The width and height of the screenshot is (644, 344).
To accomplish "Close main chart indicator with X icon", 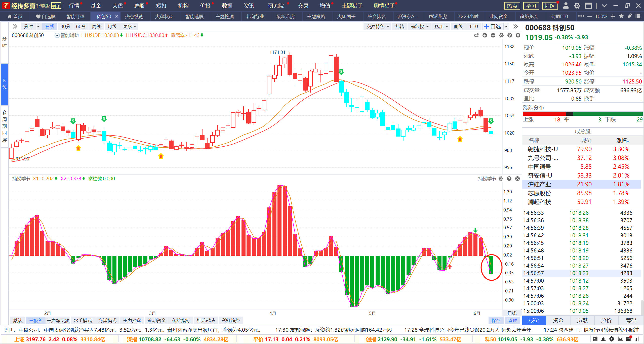I will [518, 35].
